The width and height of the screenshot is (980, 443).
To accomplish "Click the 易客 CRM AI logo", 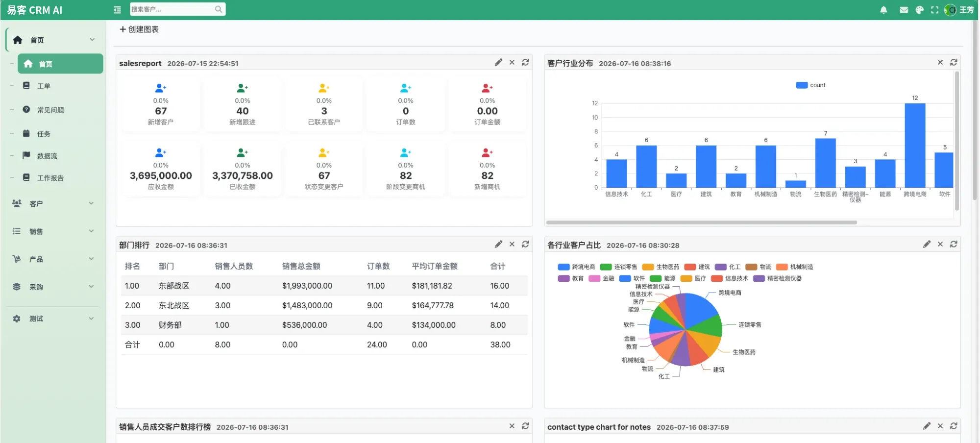I will [x=35, y=10].
